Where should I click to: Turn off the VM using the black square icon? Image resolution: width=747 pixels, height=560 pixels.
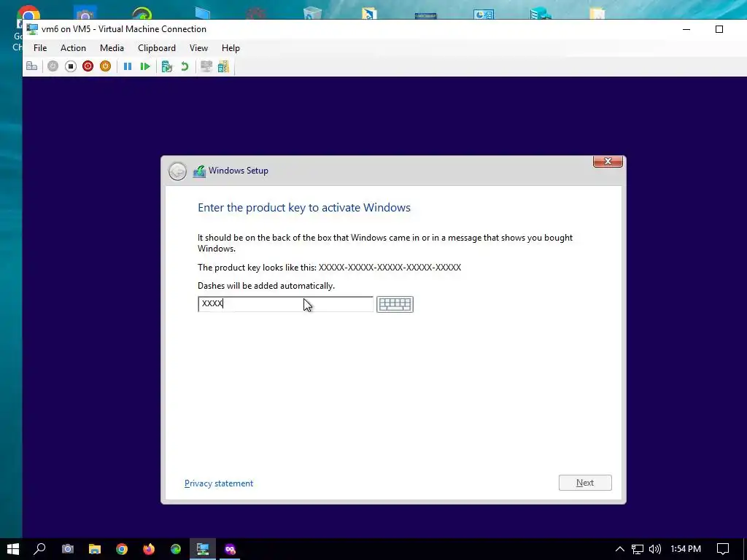click(71, 66)
